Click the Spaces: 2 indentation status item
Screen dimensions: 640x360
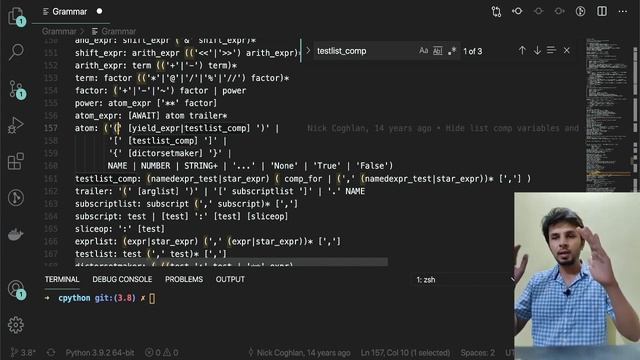pos(477,353)
